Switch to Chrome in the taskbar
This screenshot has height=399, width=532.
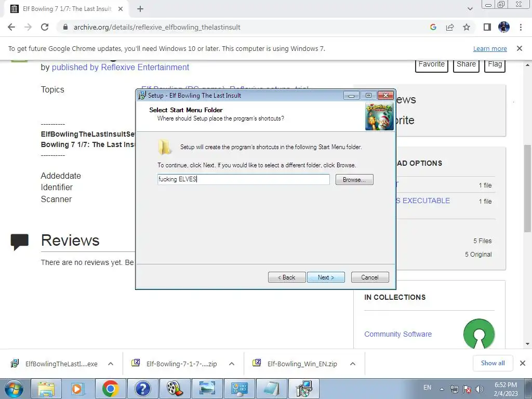pos(110,389)
